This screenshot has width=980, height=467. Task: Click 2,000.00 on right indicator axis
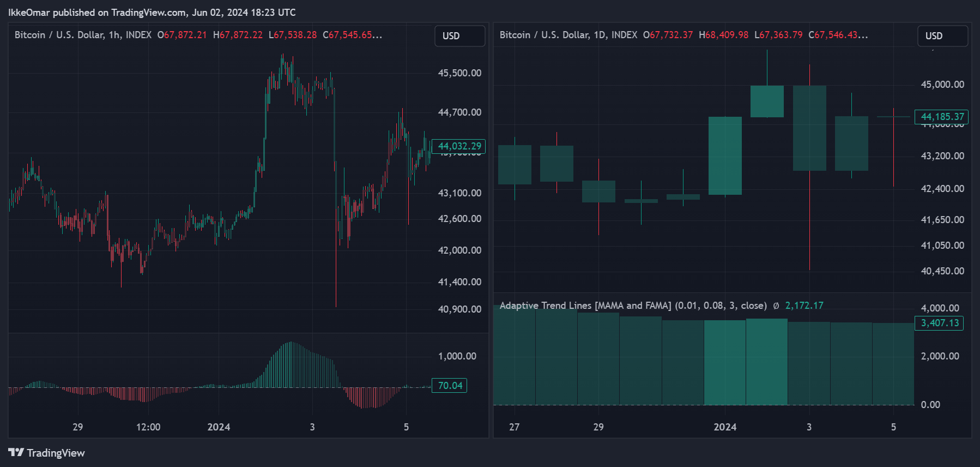[x=940, y=356]
